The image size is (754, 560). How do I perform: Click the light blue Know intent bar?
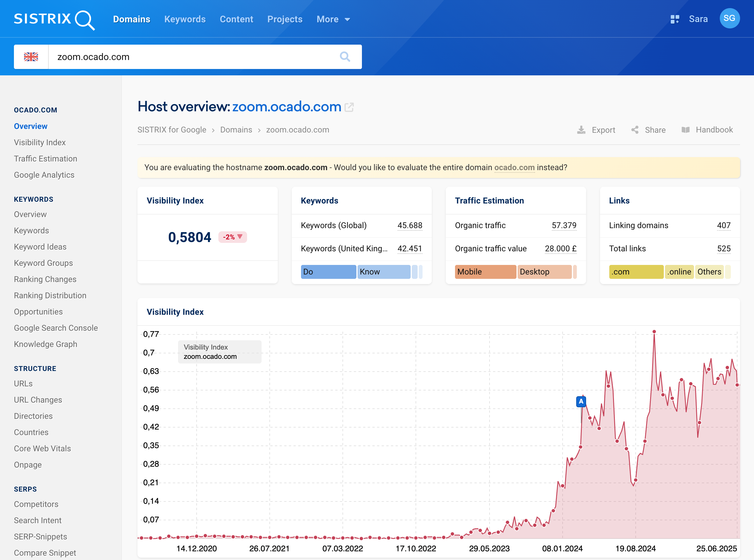(384, 272)
